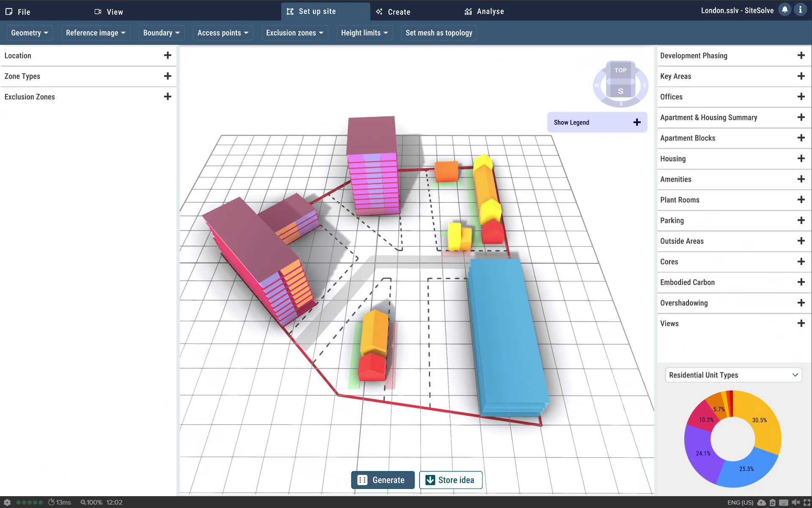The height and width of the screenshot is (508, 812).
Task: Open the Exclusion zones dropdown
Action: tap(295, 33)
